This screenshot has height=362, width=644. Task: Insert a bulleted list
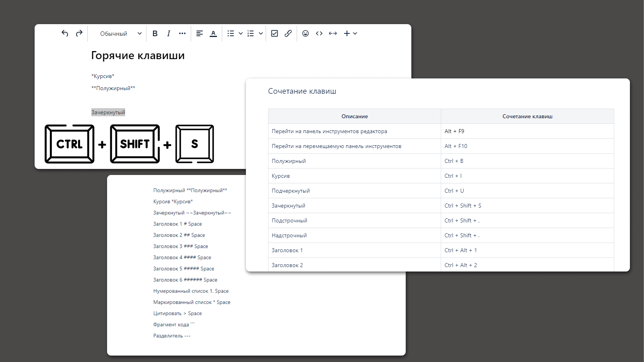pyautogui.click(x=231, y=34)
